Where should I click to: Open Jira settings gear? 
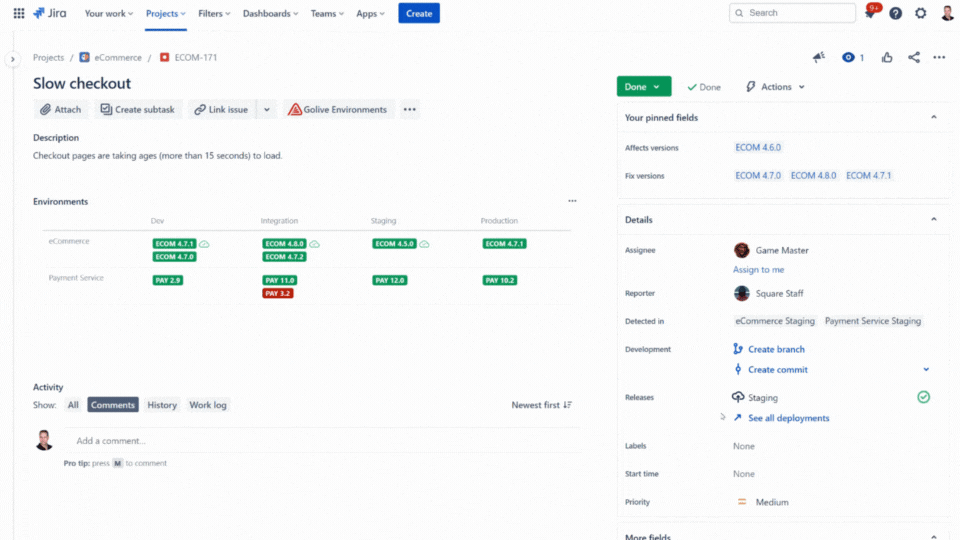tap(921, 13)
